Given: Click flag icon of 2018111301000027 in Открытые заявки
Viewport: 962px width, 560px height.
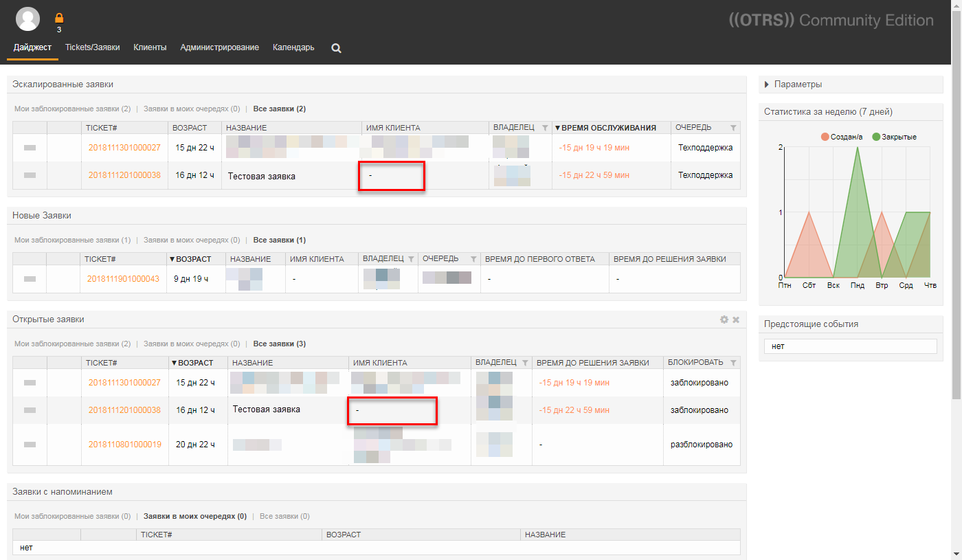Looking at the screenshot, I should 30,383.
